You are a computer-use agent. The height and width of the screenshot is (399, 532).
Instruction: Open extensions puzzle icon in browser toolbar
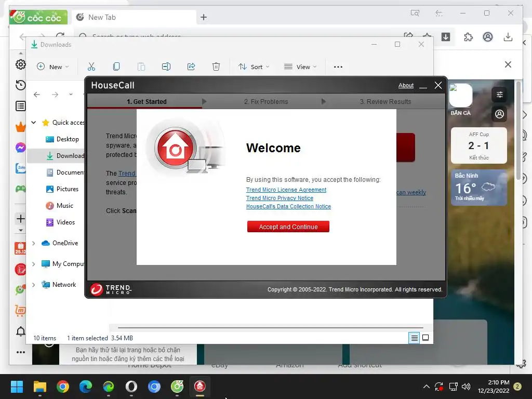pyautogui.click(x=468, y=37)
